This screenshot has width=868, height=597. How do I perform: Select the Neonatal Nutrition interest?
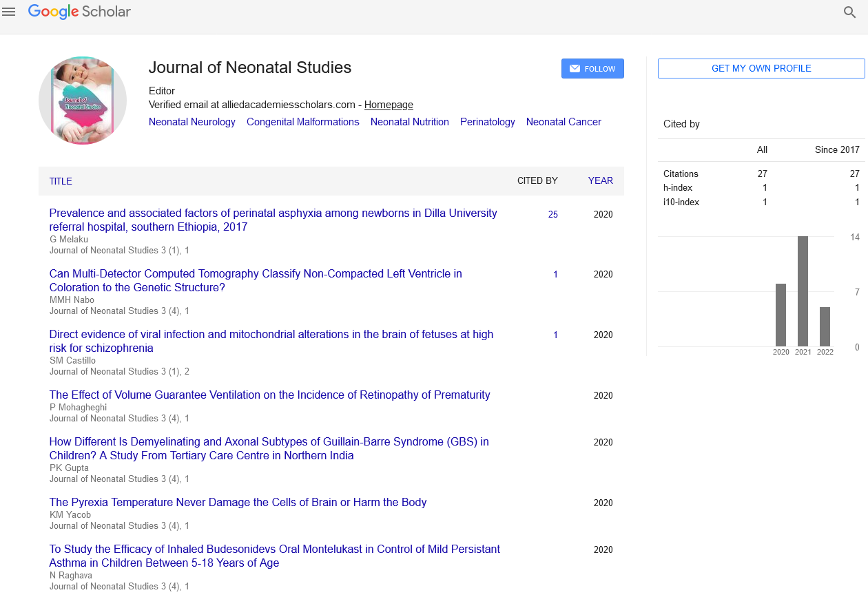point(410,122)
